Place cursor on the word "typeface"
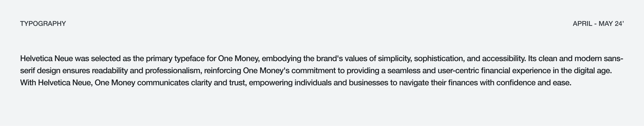644x126 pixels. pyautogui.click(x=189, y=58)
